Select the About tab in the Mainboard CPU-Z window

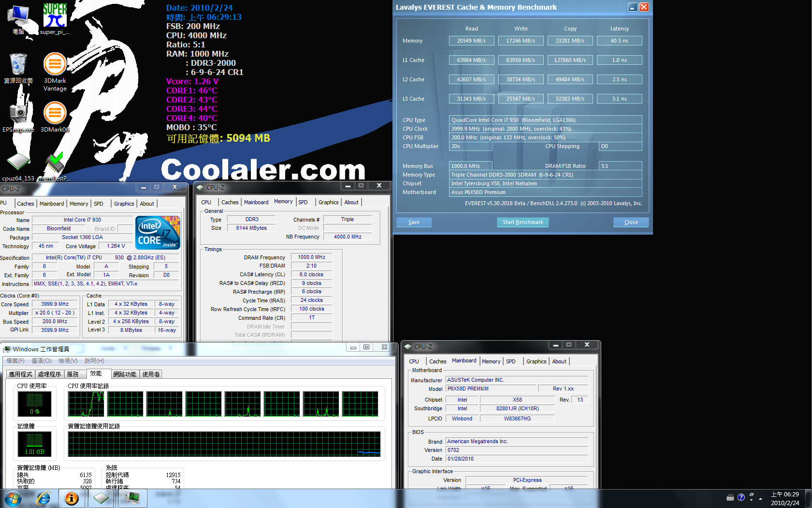coord(559,361)
